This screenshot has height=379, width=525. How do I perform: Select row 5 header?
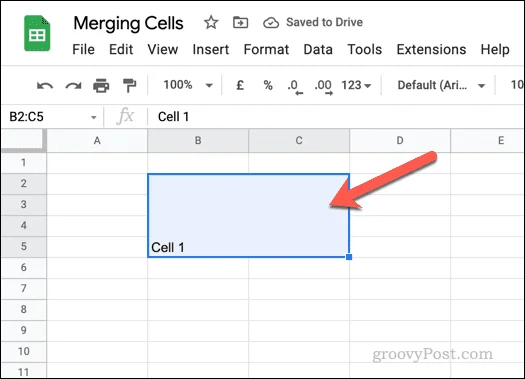click(23, 247)
